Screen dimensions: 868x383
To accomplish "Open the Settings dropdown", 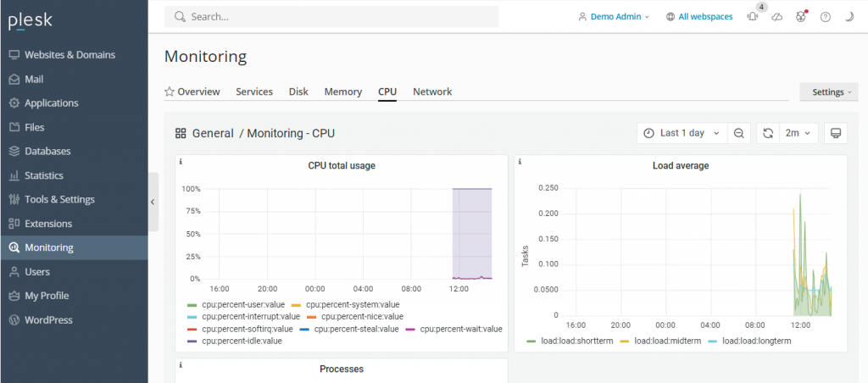I will [x=828, y=92].
